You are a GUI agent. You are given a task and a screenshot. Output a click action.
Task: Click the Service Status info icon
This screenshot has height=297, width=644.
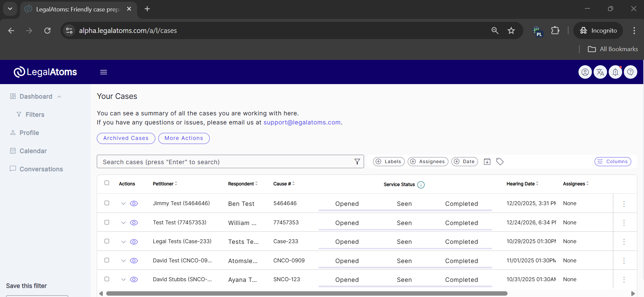[x=421, y=185]
